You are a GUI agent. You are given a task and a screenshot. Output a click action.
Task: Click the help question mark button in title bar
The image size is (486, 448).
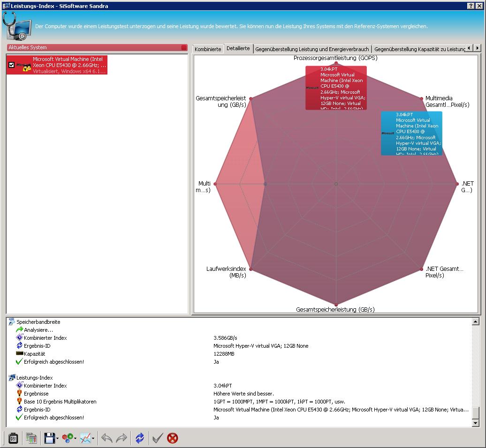point(471,6)
